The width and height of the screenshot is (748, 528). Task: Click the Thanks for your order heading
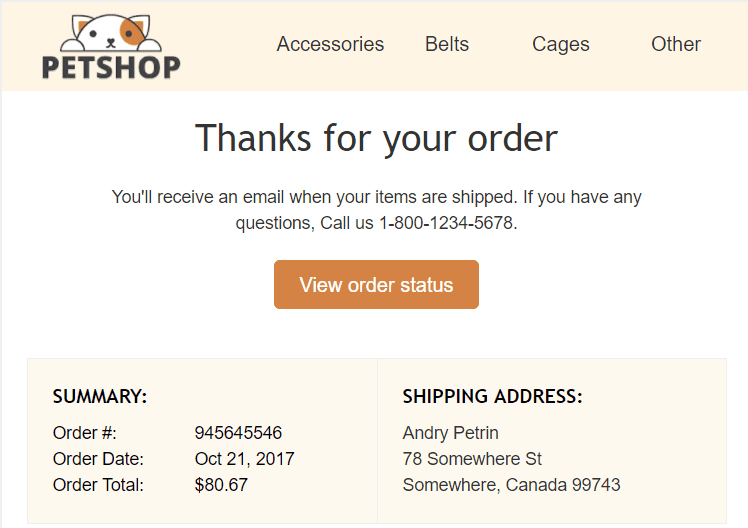click(x=376, y=137)
